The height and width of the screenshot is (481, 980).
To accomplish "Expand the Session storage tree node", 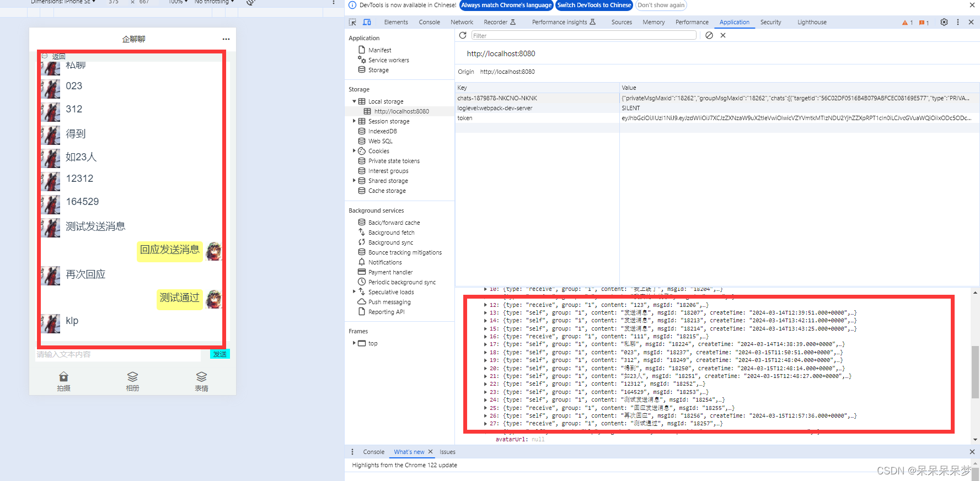I will click(354, 121).
